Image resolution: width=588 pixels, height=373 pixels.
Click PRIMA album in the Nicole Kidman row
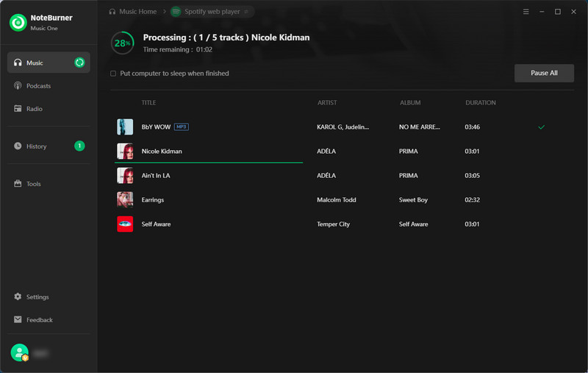pyautogui.click(x=408, y=152)
